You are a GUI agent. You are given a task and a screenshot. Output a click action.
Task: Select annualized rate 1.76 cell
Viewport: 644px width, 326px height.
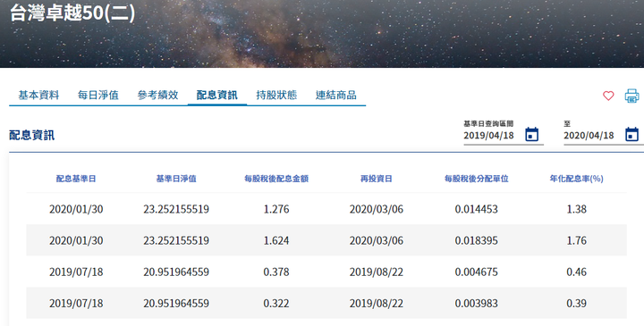pyautogui.click(x=577, y=240)
